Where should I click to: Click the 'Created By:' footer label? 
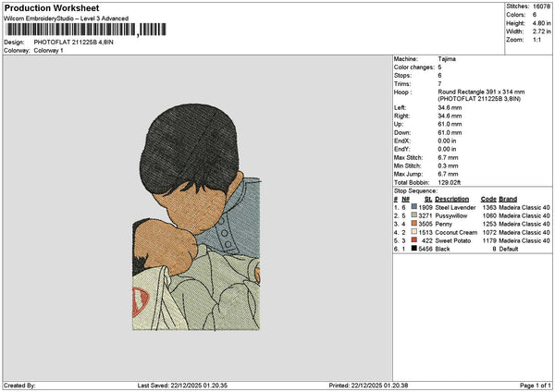click(x=19, y=386)
